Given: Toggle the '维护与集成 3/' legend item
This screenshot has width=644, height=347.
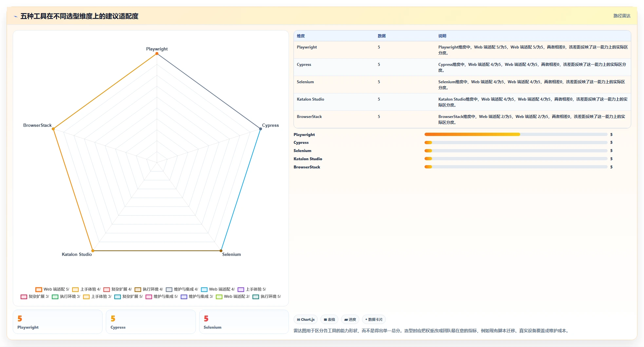Looking at the screenshot, I should [x=197, y=297].
